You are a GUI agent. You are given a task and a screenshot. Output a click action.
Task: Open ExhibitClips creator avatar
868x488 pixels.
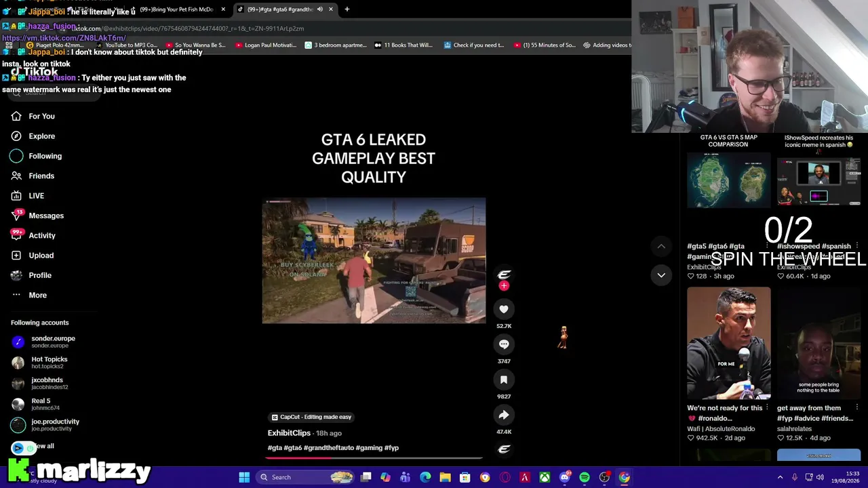coord(504,274)
